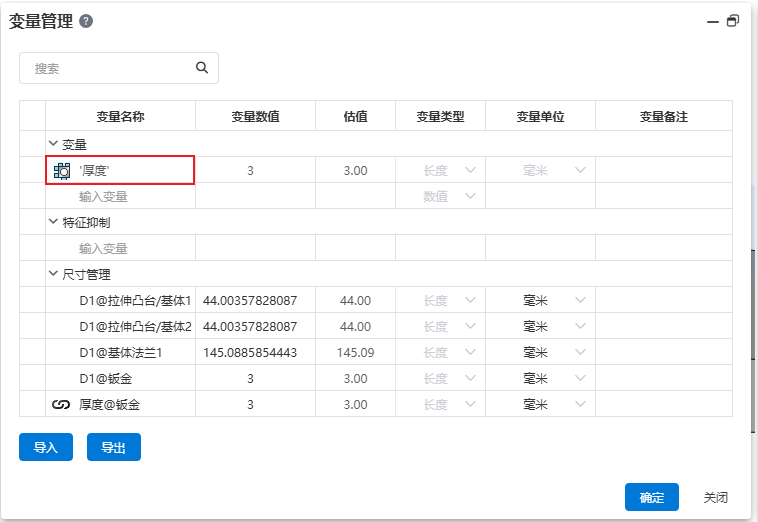Click the 搜索 search input field
This screenshot has width=758, height=522.
tap(110, 68)
